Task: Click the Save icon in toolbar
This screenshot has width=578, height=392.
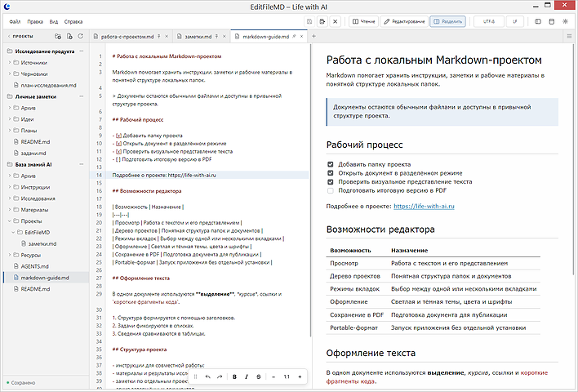Action: click(x=309, y=21)
